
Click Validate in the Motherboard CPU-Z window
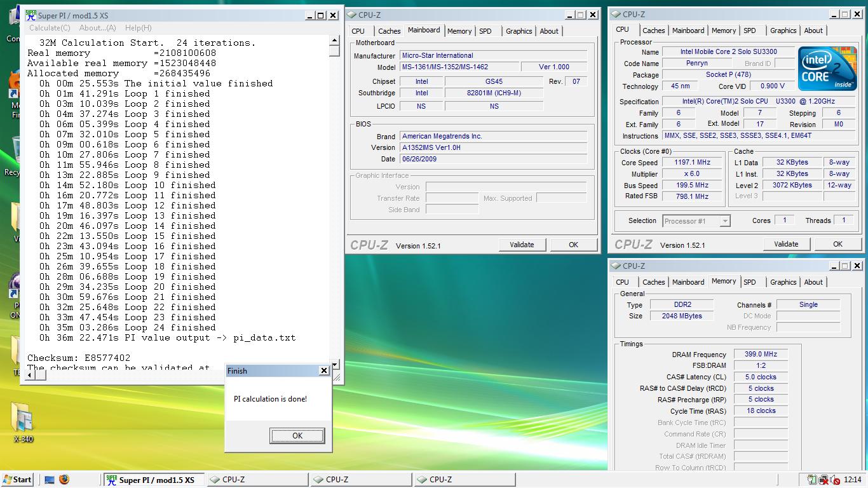tap(522, 245)
